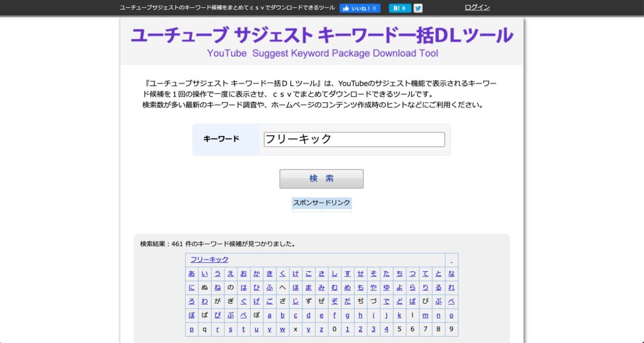The height and width of the screenshot is (343, 644).
Task: Click the number 4 suggestion link
Action: tap(386, 329)
